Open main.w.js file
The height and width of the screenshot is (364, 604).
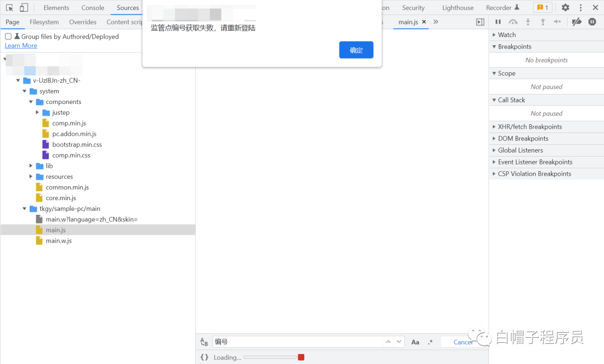click(59, 240)
